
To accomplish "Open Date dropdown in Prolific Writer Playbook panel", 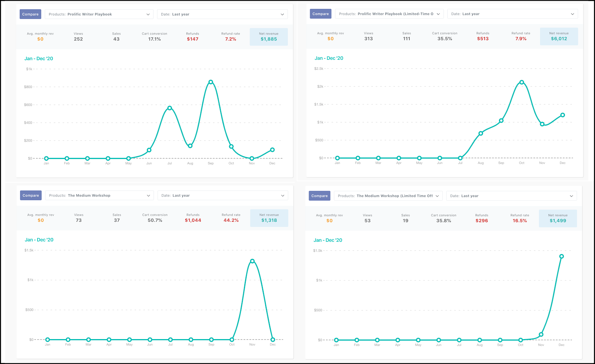I will pos(222,14).
